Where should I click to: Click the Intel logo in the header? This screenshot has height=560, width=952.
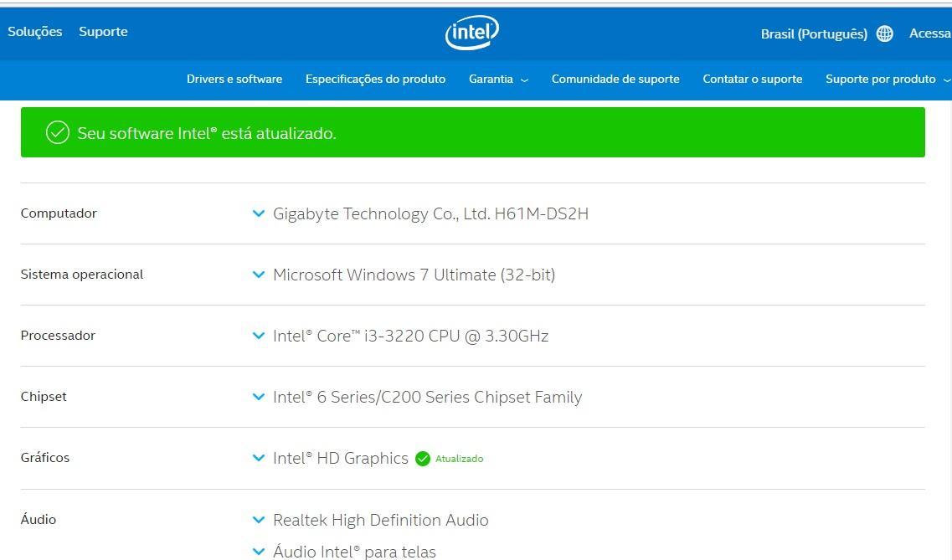click(471, 32)
